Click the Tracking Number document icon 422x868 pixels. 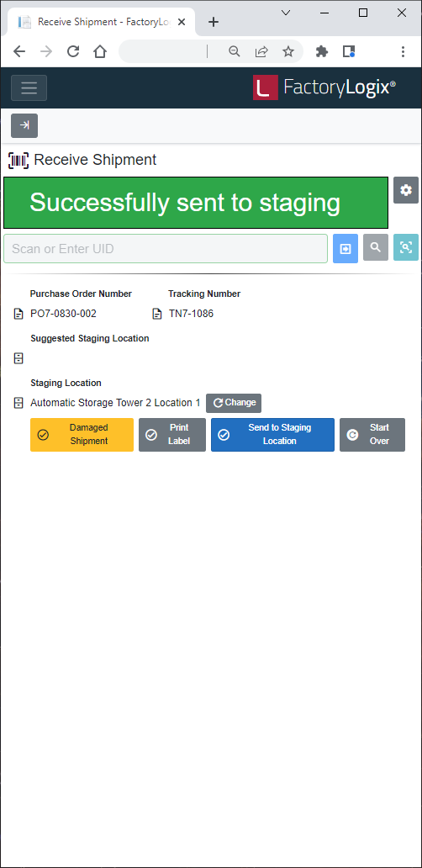pos(157,314)
